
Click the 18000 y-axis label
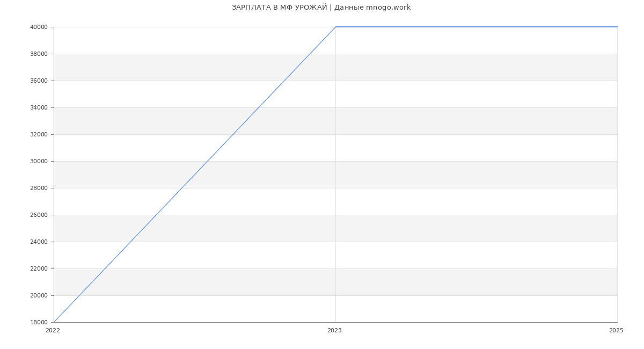point(39,322)
